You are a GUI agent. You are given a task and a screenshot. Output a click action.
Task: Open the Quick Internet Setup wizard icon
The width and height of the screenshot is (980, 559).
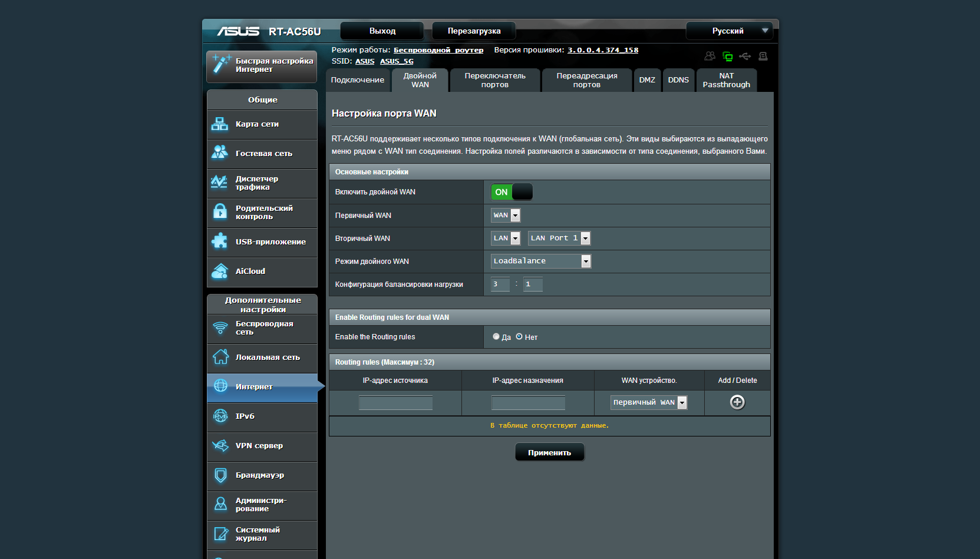coord(222,64)
